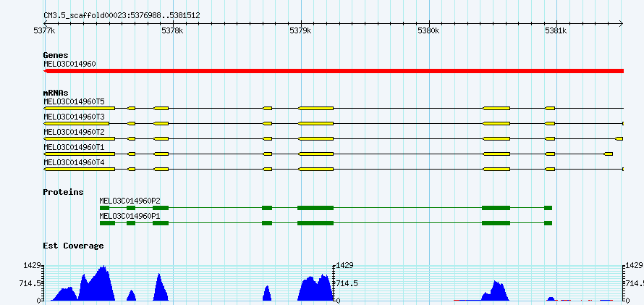
Task: Click the MELO3C014960 gene name label
Action: pyautogui.click(x=69, y=64)
